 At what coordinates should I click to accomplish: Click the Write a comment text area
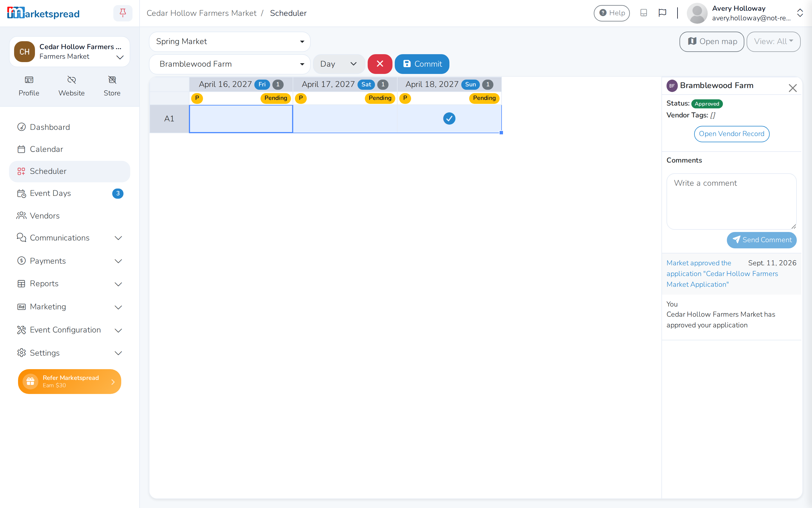point(731,202)
